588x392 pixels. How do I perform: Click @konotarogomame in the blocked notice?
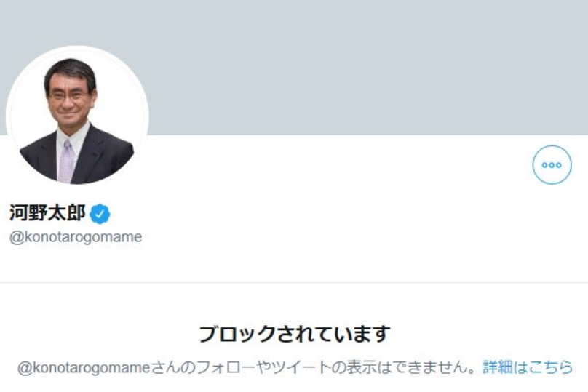(83, 368)
